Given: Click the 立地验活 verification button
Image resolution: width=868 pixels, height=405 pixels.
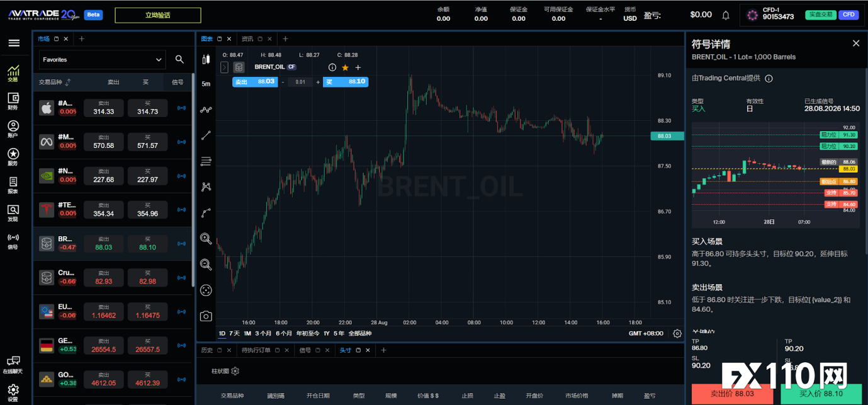Looking at the screenshot, I should [x=158, y=15].
